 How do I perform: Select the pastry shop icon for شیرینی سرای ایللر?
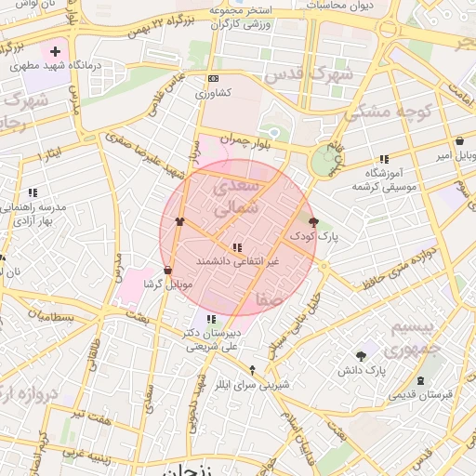pos(252,370)
